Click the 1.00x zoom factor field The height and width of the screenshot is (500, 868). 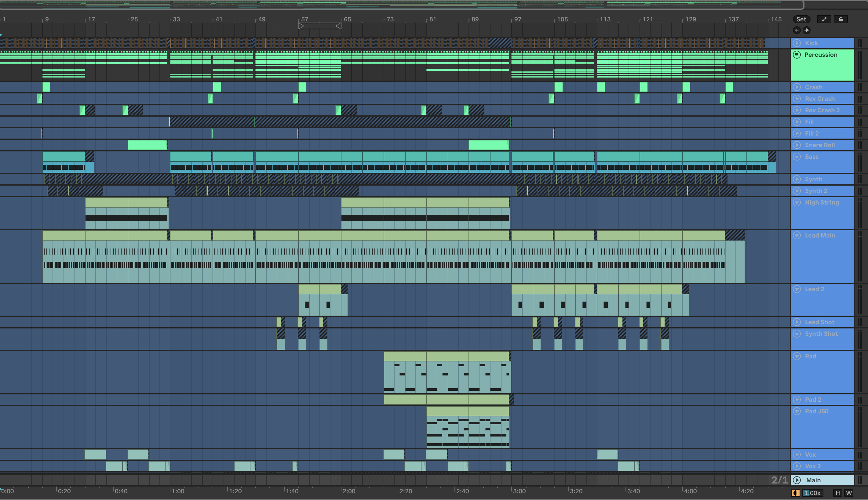pos(813,493)
